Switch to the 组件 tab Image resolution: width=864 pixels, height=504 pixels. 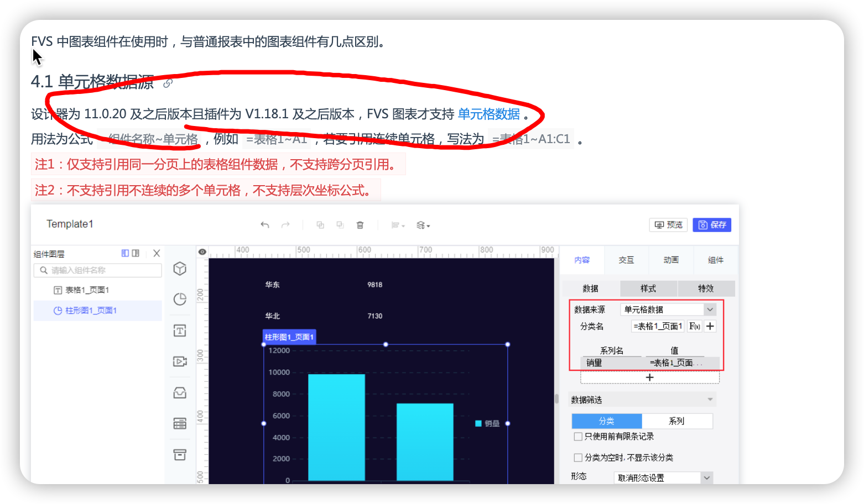click(x=716, y=260)
